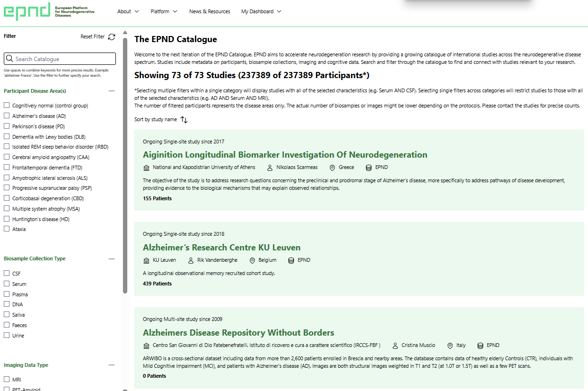The image size is (588, 391).
Task: Click "The EPND Catalogue" heading
Action: click(176, 39)
